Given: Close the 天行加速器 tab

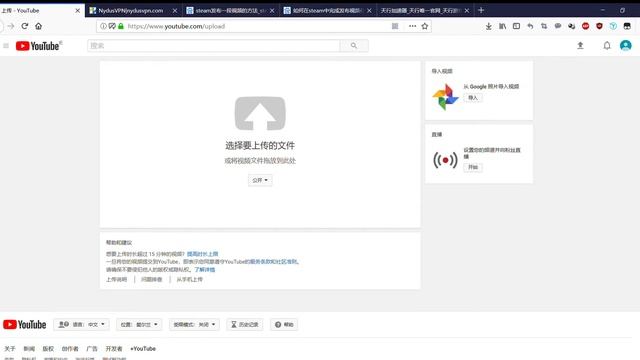Looking at the screenshot, I should 467,11.
